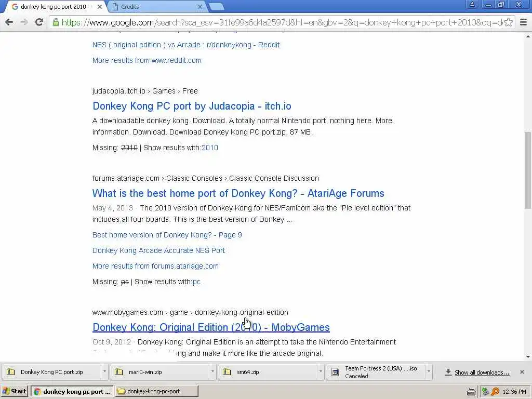Open Donkey Kong Arcade Accurate NES Port link
The image size is (532, 399).
[158, 250]
